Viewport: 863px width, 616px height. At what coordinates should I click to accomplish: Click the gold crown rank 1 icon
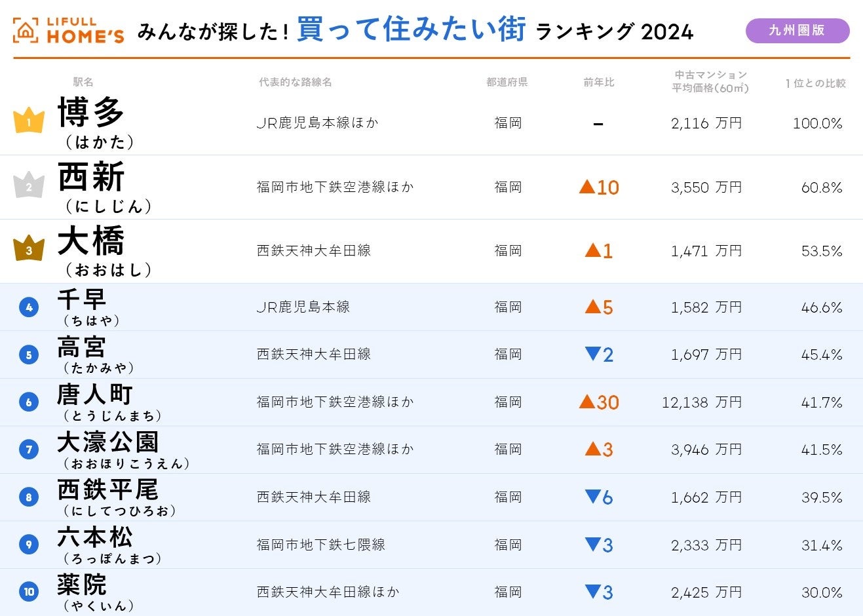click(x=29, y=121)
